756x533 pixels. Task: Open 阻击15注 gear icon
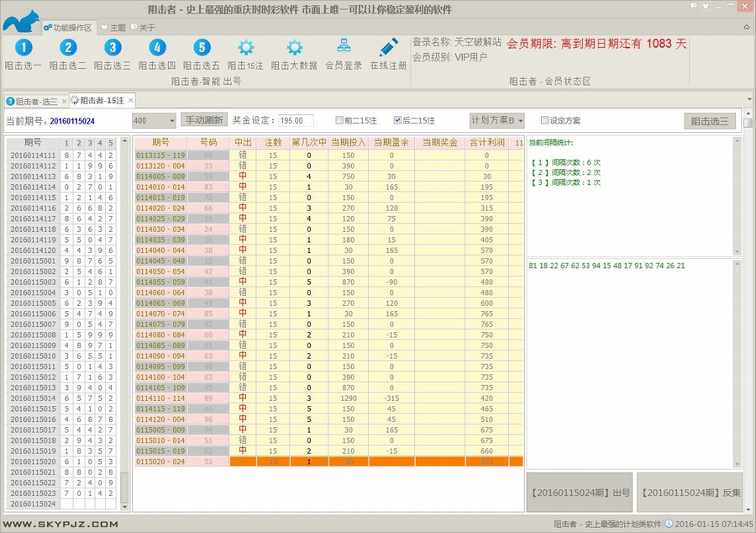click(x=245, y=49)
